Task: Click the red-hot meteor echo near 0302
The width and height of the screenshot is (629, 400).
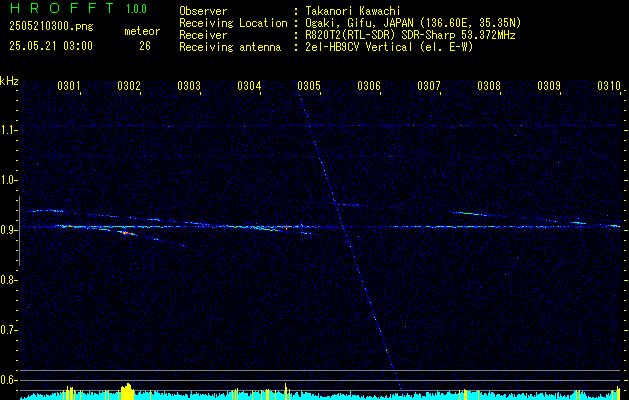Action: pyautogui.click(x=126, y=233)
